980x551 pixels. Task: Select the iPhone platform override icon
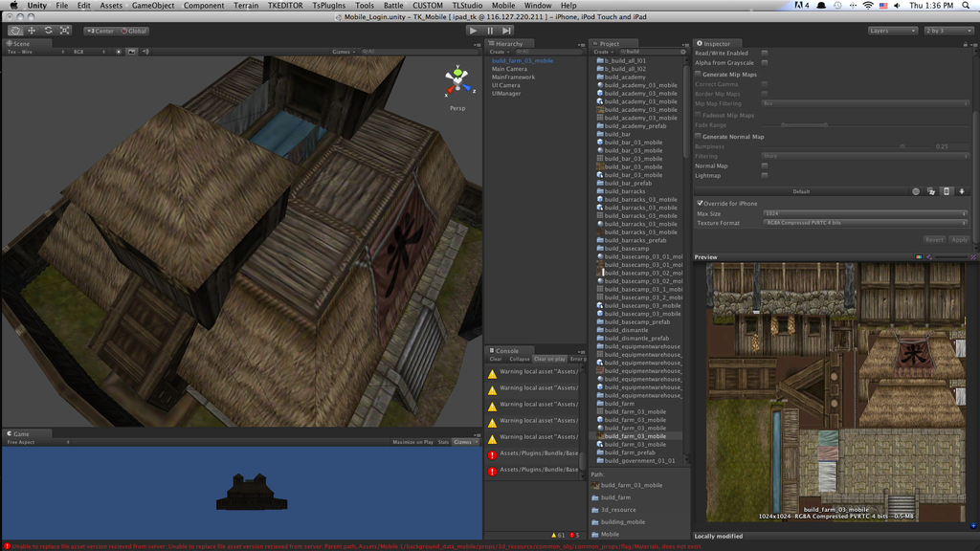pos(947,191)
